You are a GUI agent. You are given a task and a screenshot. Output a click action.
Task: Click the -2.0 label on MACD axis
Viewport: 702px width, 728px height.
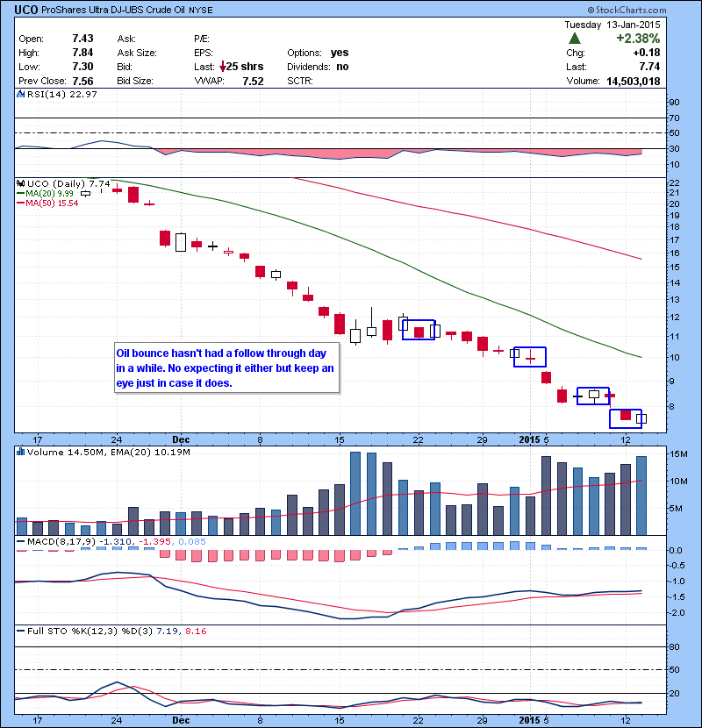pos(677,613)
